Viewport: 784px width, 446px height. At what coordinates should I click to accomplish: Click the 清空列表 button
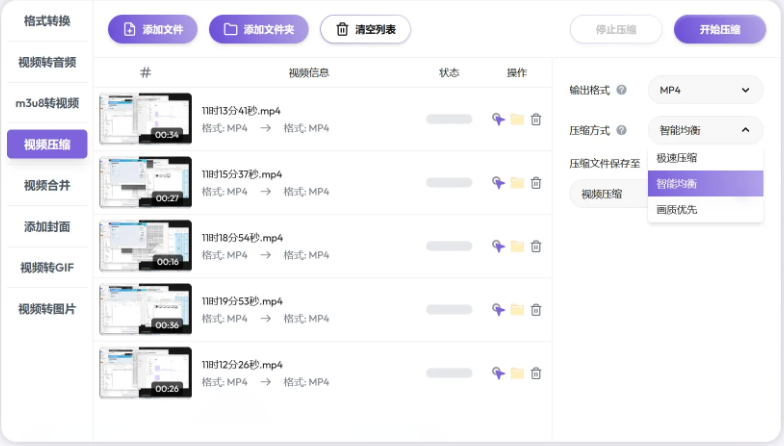[x=366, y=30]
